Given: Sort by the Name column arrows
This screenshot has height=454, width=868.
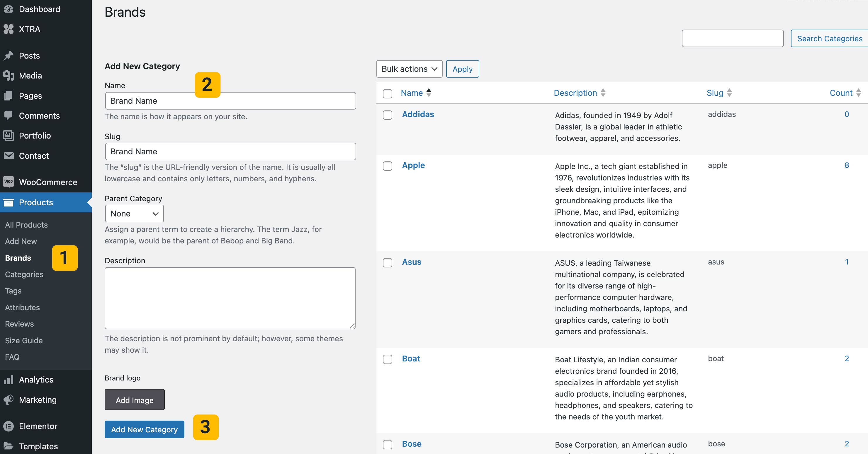Looking at the screenshot, I should point(429,93).
